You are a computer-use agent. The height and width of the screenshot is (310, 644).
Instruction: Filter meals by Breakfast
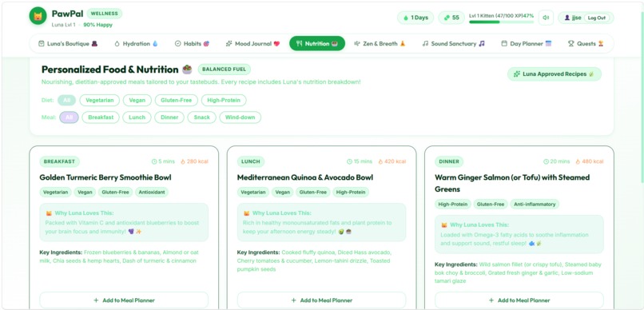coord(101,117)
